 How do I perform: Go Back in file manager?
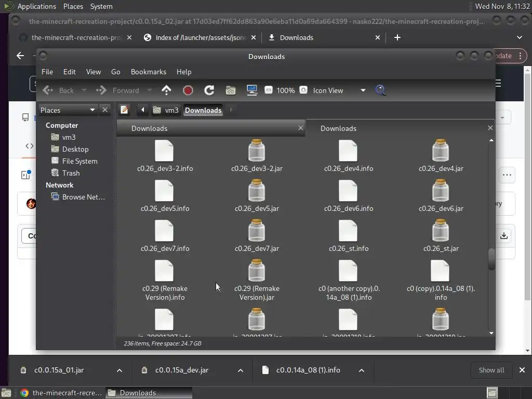point(58,90)
